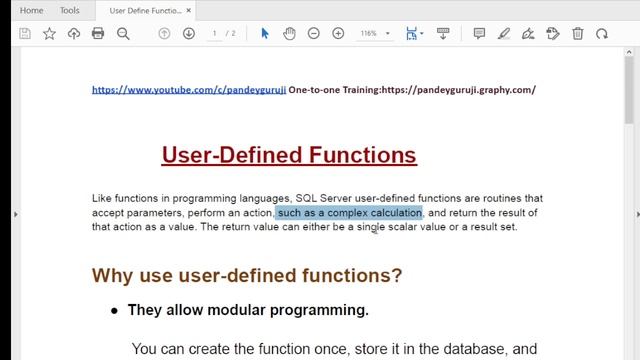Open the zoom level dropdown arrow
Screen dimensions: 640x360
[388, 33]
